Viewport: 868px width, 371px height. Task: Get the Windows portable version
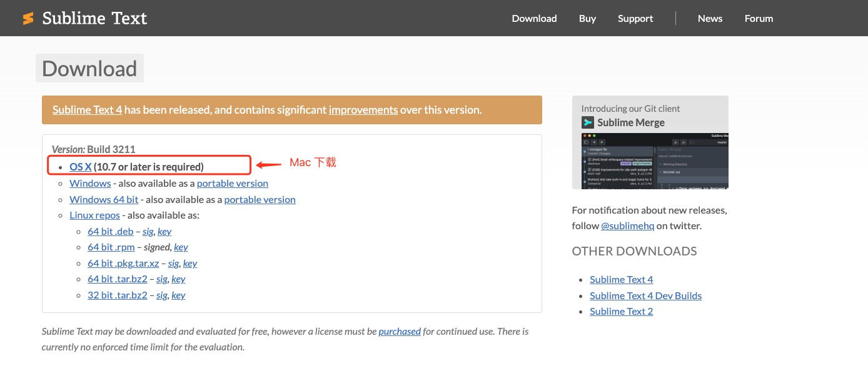[233, 183]
